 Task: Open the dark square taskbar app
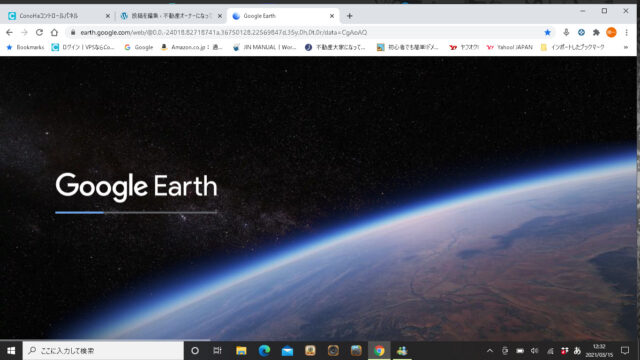(356, 351)
